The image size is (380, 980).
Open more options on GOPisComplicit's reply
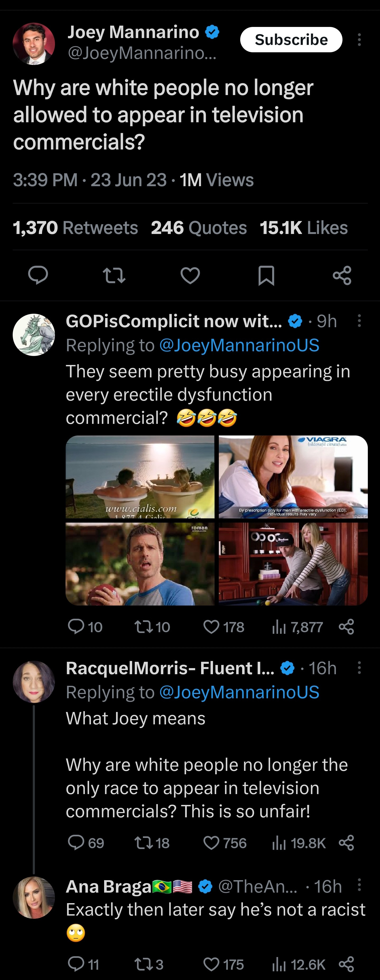pyautogui.click(x=359, y=321)
